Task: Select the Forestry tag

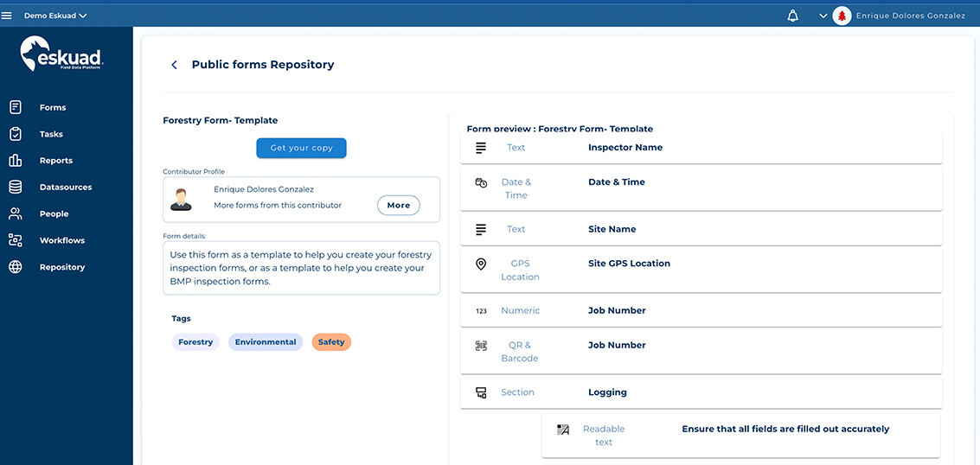Action: [x=195, y=342]
